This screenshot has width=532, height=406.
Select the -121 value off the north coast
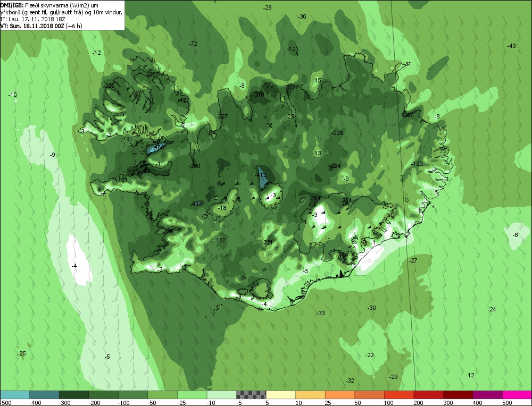pyautogui.click(x=293, y=49)
